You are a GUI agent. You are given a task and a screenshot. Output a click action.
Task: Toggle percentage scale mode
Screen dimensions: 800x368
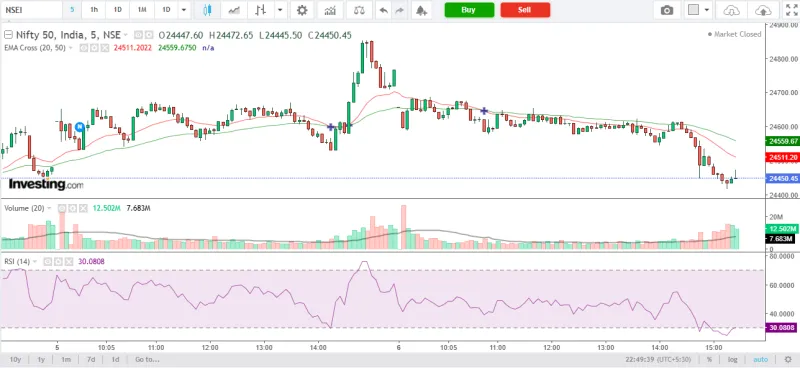[709, 359]
